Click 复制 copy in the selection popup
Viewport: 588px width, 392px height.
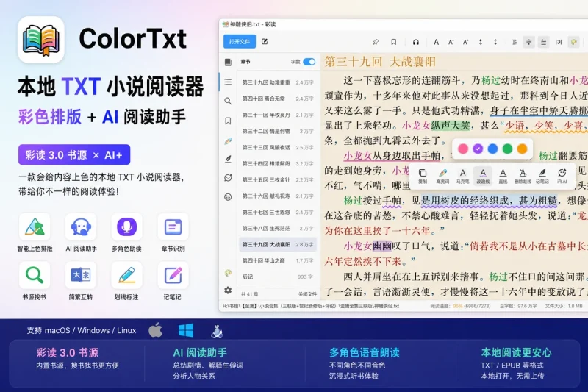(423, 176)
